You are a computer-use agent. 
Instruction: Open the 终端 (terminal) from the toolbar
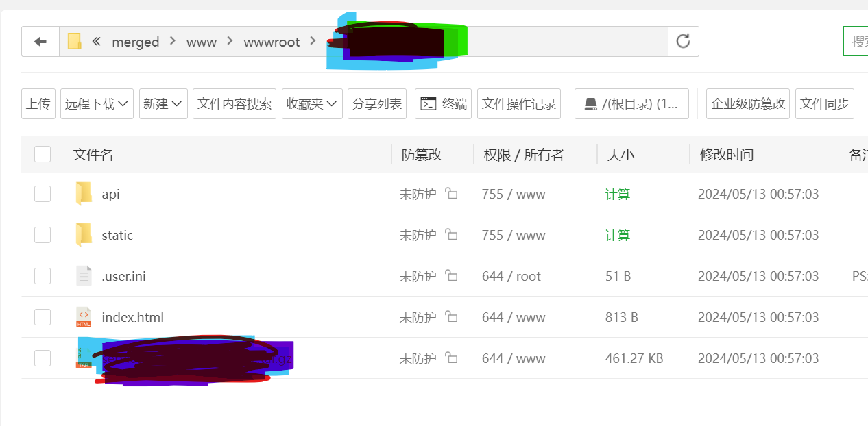coord(443,103)
